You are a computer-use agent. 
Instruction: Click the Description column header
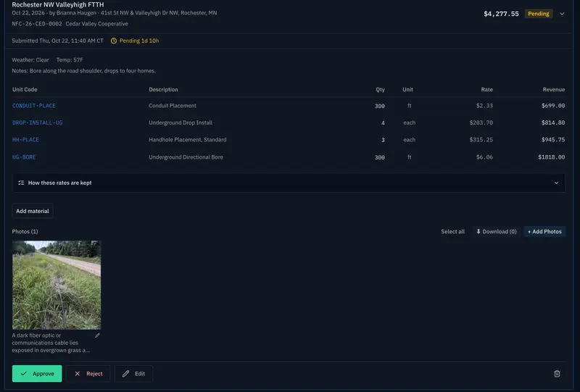(x=164, y=90)
